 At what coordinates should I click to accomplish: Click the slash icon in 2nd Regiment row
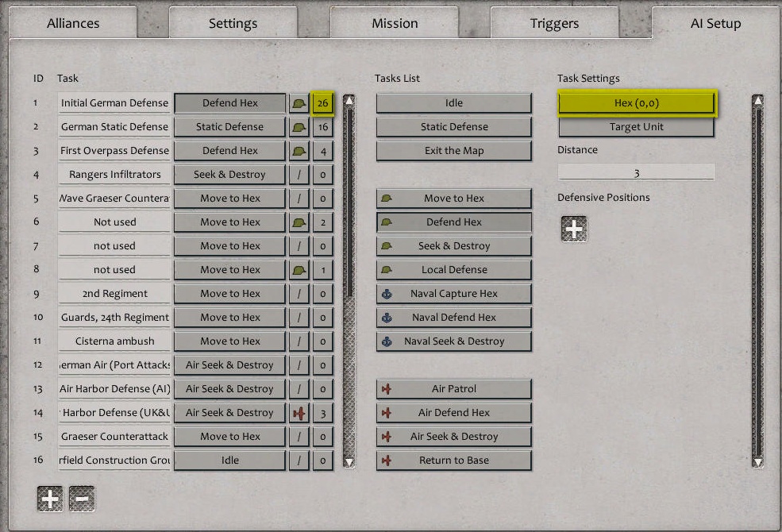pos(299,294)
